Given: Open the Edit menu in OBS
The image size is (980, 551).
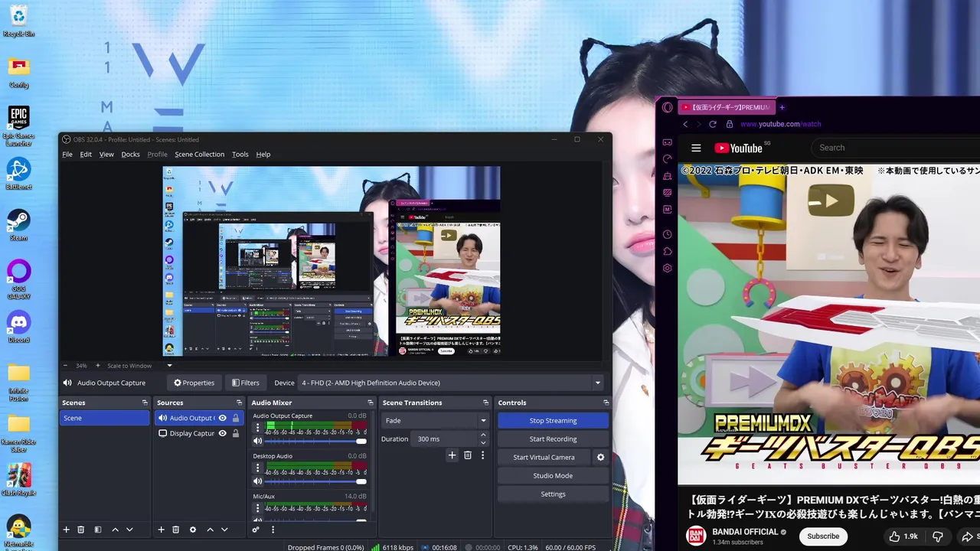Looking at the screenshot, I should click(x=86, y=154).
